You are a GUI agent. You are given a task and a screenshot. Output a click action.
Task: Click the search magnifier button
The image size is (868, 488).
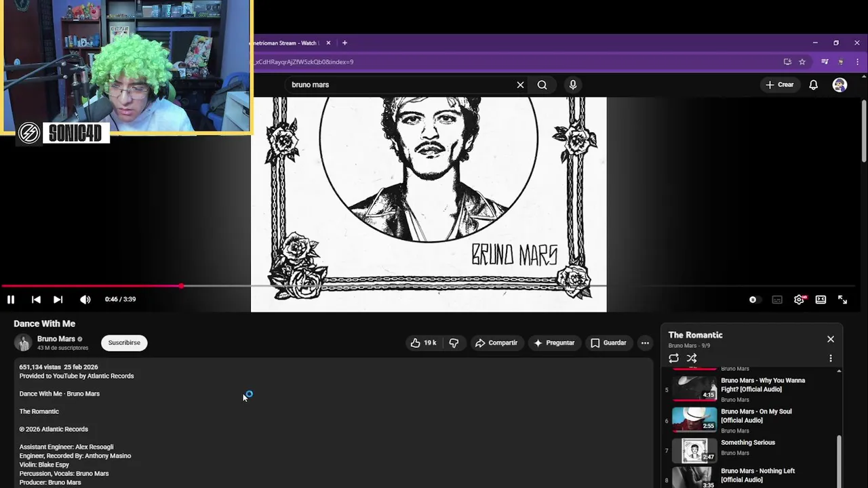coord(542,85)
